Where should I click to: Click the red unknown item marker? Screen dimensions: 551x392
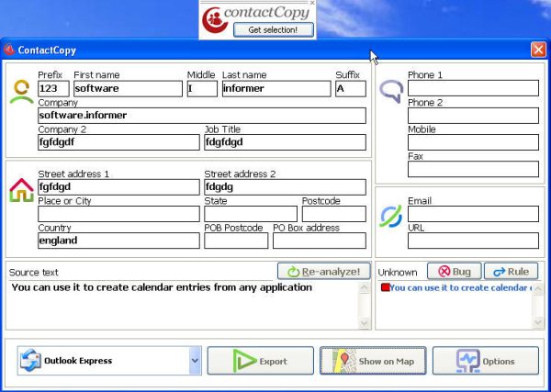385,287
